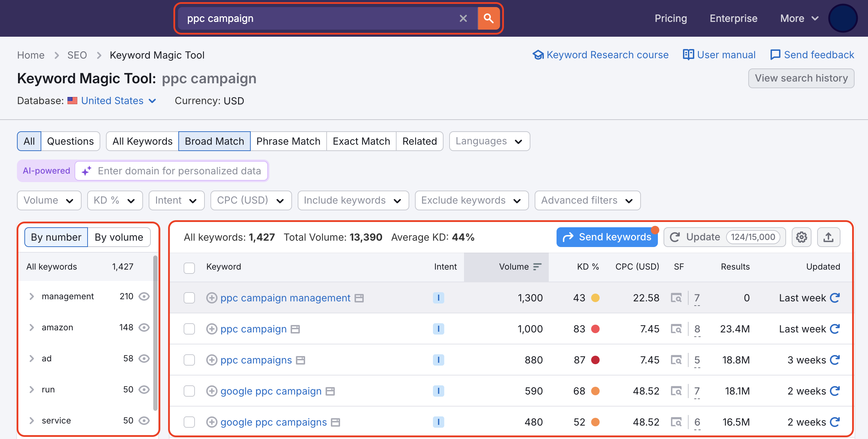This screenshot has width=868, height=439.
Task: Click the orange search magnifier icon
Action: 489,18
